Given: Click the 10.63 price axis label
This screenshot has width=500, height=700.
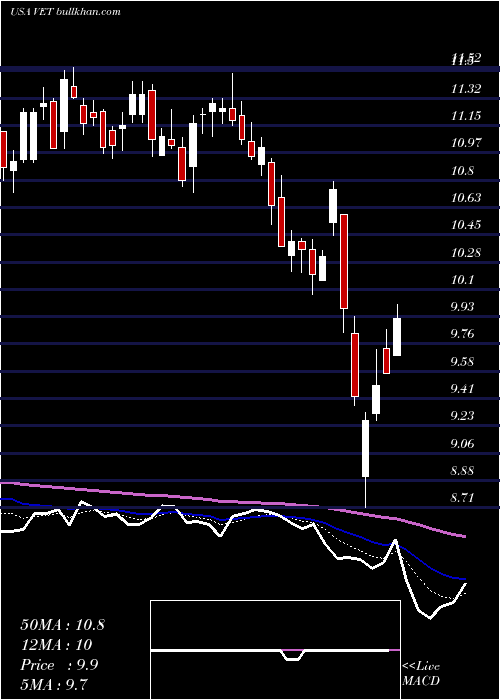Looking at the screenshot, I should click(x=466, y=198).
